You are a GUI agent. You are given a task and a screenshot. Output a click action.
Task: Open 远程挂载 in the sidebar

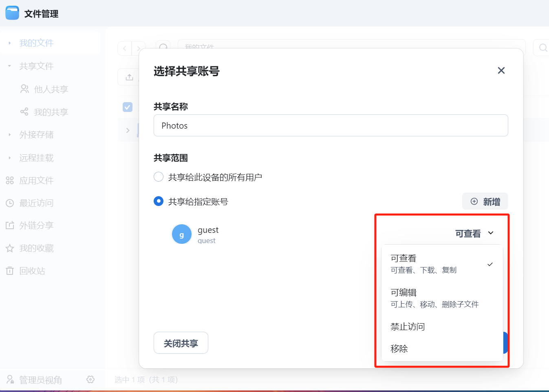coord(36,158)
